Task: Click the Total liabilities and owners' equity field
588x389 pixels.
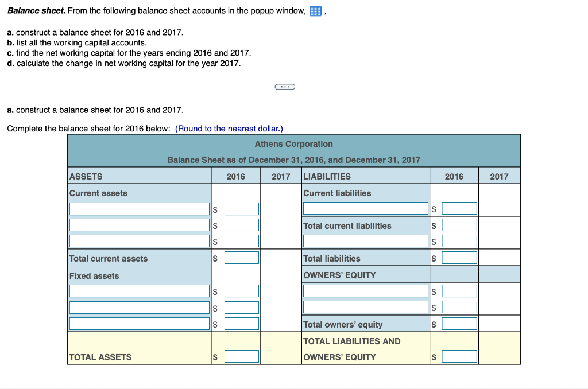Action: 459,356
